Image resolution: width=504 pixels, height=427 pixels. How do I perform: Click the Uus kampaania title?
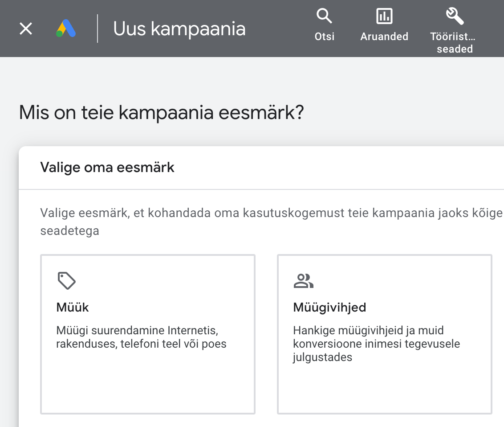tap(179, 29)
